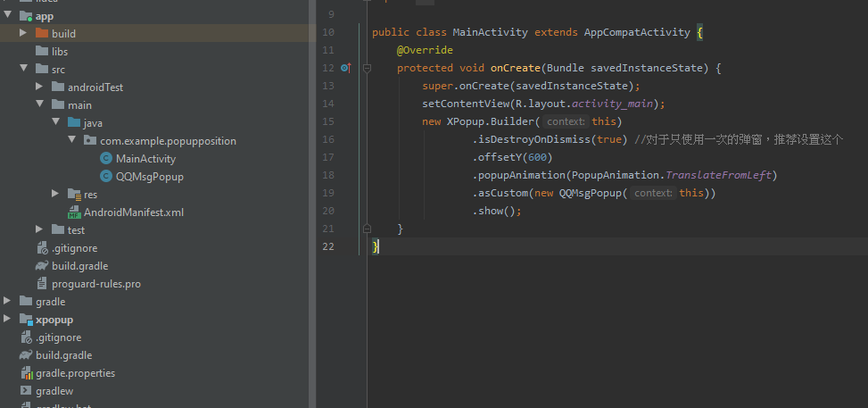Image resolution: width=868 pixels, height=408 pixels.
Task: Click the override gutter icon on line 12
Action: pos(345,68)
